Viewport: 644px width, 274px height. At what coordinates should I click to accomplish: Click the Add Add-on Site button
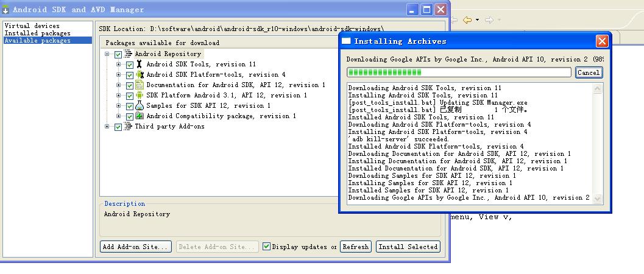pyautogui.click(x=135, y=247)
